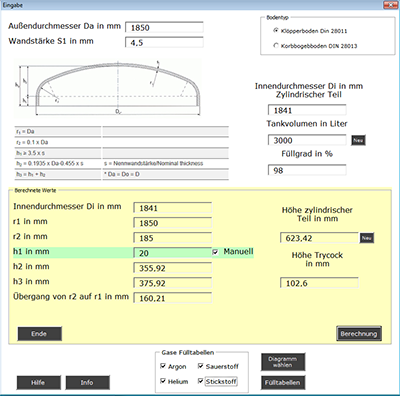Click the Ende button
The height and width of the screenshot is (396, 400).
pos(39,334)
